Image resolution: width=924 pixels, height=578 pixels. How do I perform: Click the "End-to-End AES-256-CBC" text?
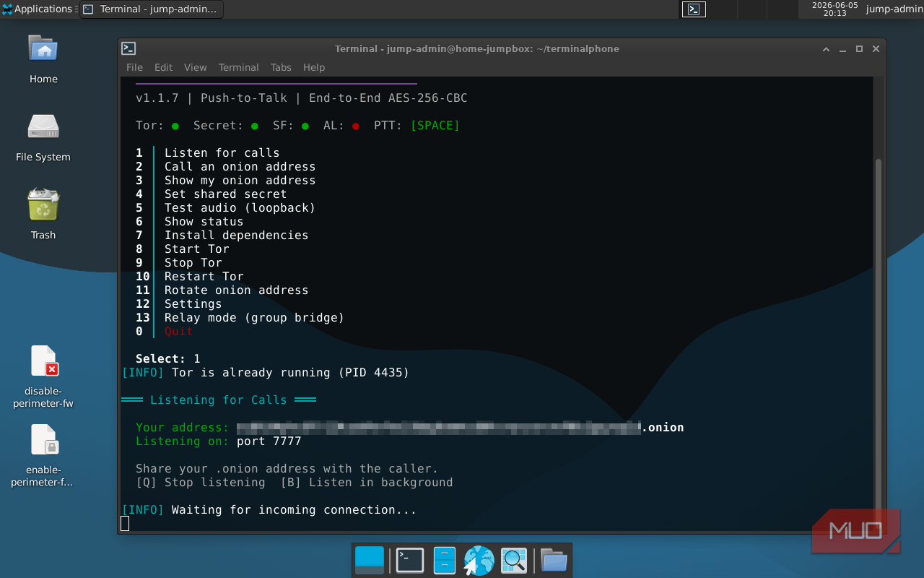[x=388, y=98]
